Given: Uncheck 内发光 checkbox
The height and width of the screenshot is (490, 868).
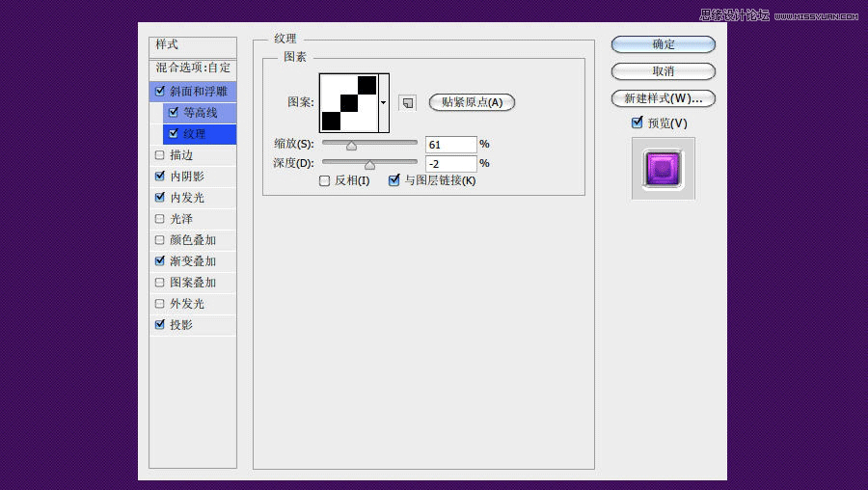Looking at the screenshot, I should coord(160,197).
